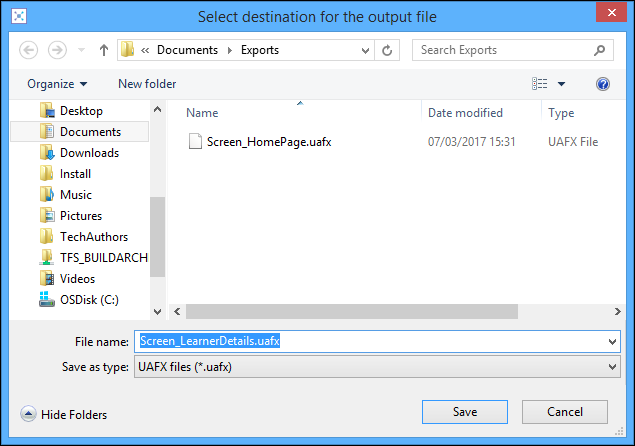Sort files by the Type column
This screenshot has width=635, height=446.
tap(561, 113)
